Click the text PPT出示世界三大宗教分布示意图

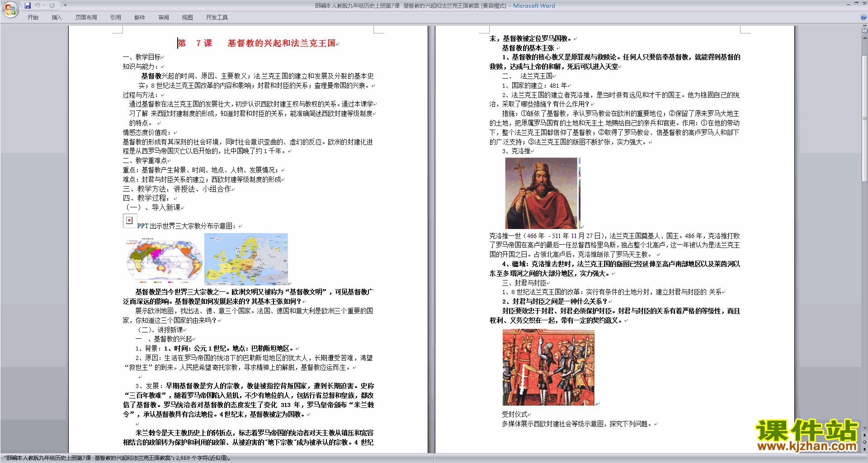point(186,226)
